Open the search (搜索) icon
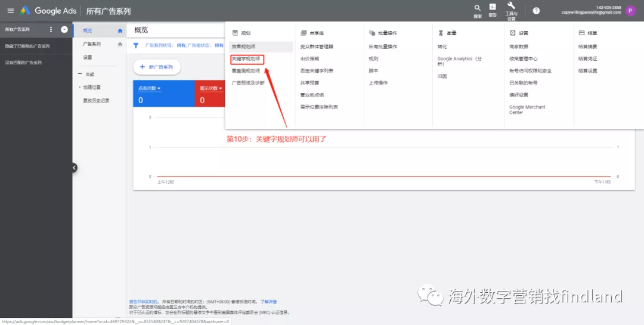The height and width of the screenshot is (325, 644). (x=477, y=8)
